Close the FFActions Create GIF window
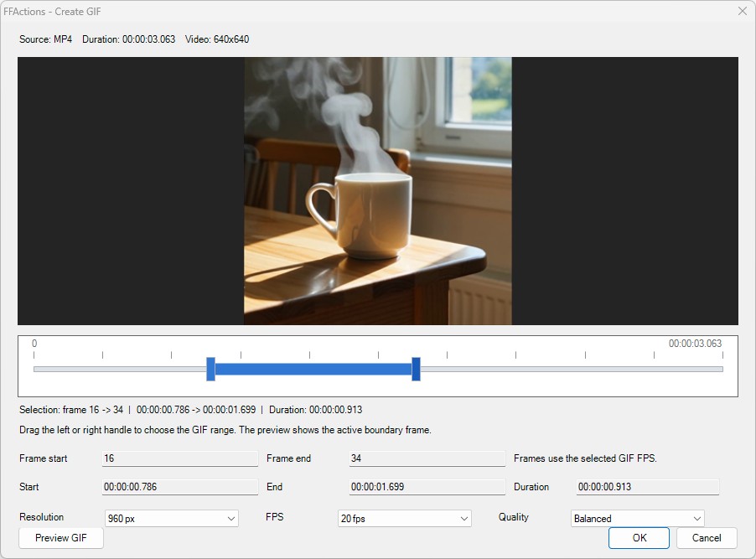 click(x=742, y=11)
